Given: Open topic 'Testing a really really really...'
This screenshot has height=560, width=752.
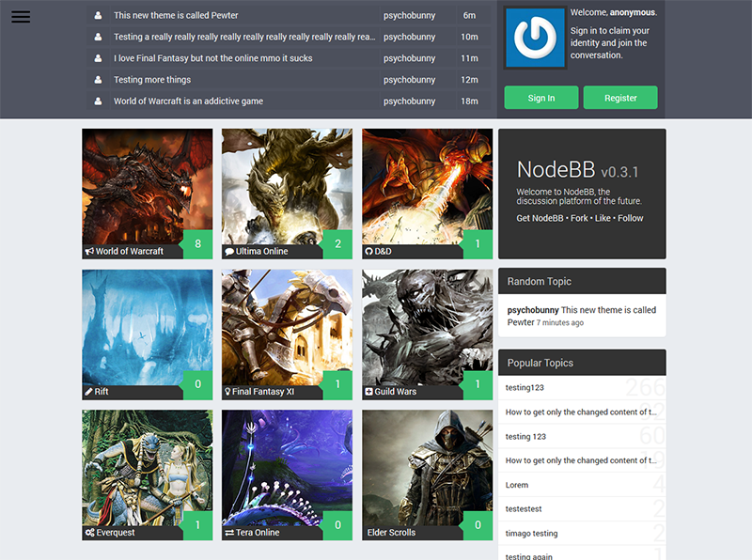Looking at the screenshot, I should point(244,37).
